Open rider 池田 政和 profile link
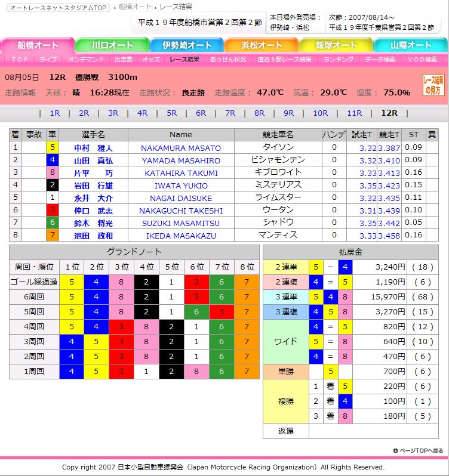This screenshot has height=476, width=449. coord(93,236)
